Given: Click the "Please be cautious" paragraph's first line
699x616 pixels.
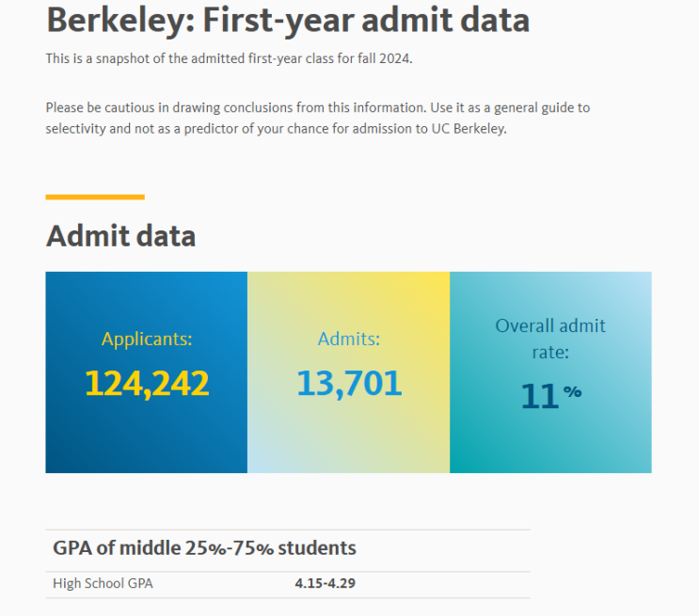Looking at the screenshot, I should pos(317,107).
